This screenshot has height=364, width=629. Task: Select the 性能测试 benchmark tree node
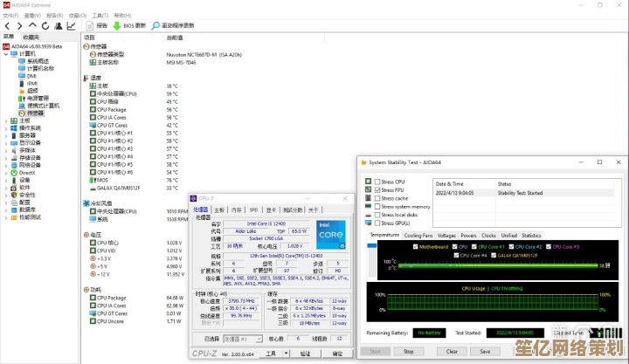pos(30,217)
